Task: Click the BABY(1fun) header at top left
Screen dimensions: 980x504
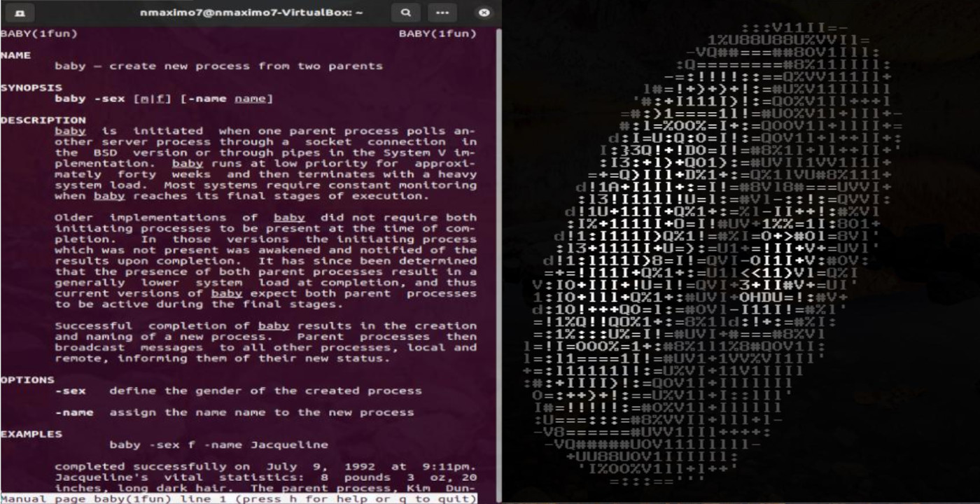Action: (39, 34)
